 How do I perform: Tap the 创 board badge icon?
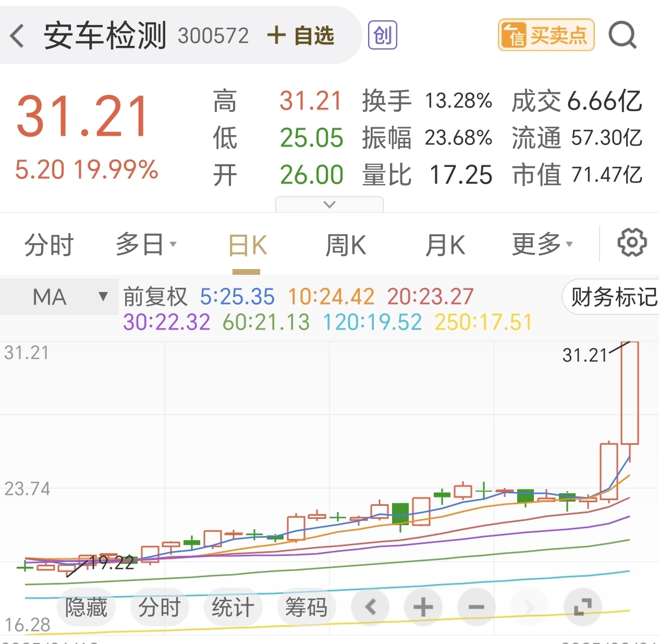click(x=383, y=35)
